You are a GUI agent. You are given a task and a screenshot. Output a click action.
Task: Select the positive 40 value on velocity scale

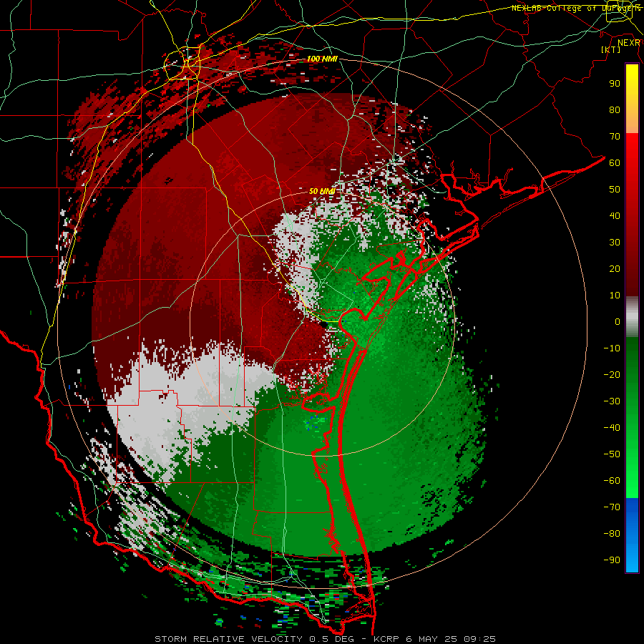(615, 215)
